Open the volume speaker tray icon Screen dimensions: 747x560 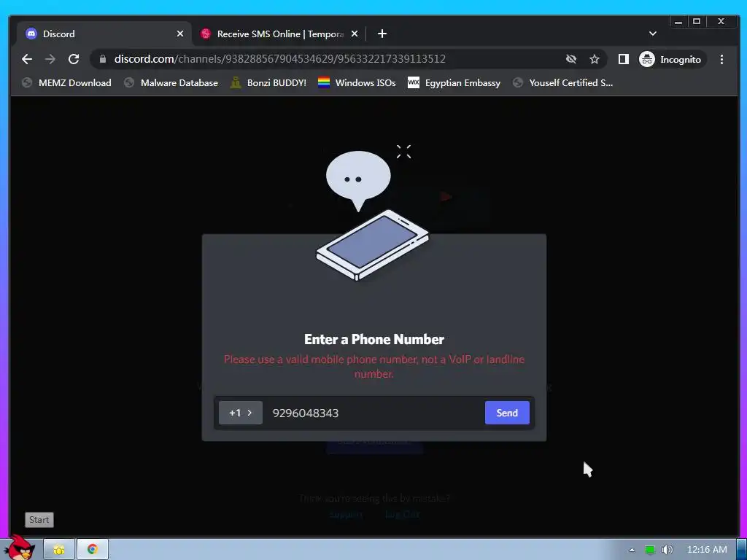click(667, 550)
